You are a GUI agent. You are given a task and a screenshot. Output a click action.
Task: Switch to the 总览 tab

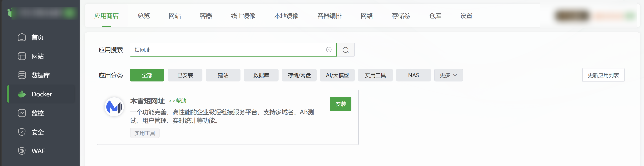(x=143, y=16)
